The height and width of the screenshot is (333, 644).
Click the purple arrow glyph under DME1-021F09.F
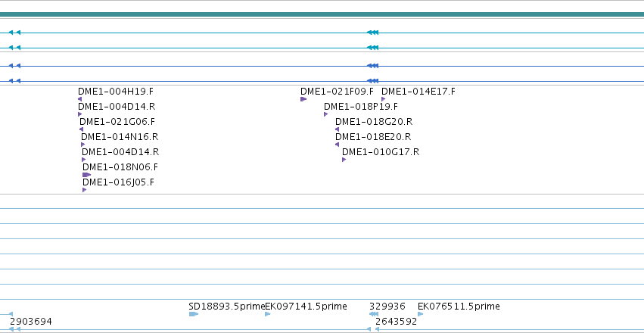coord(303,99)
